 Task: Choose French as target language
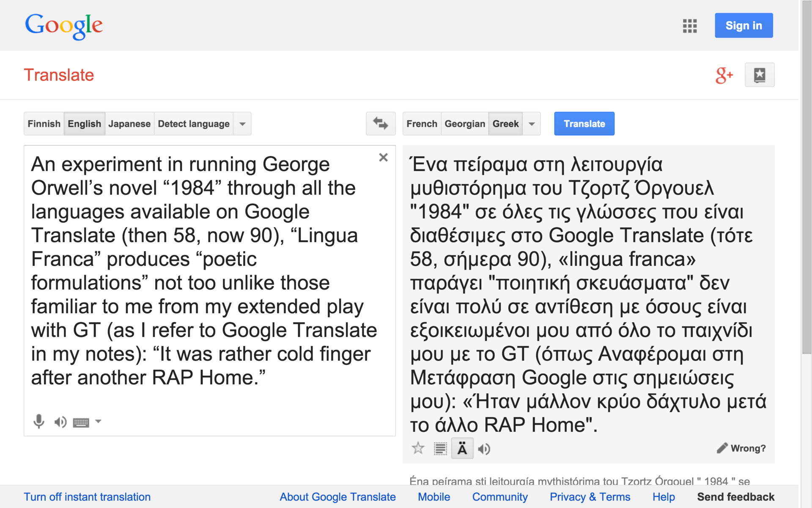tap(422, 124)
